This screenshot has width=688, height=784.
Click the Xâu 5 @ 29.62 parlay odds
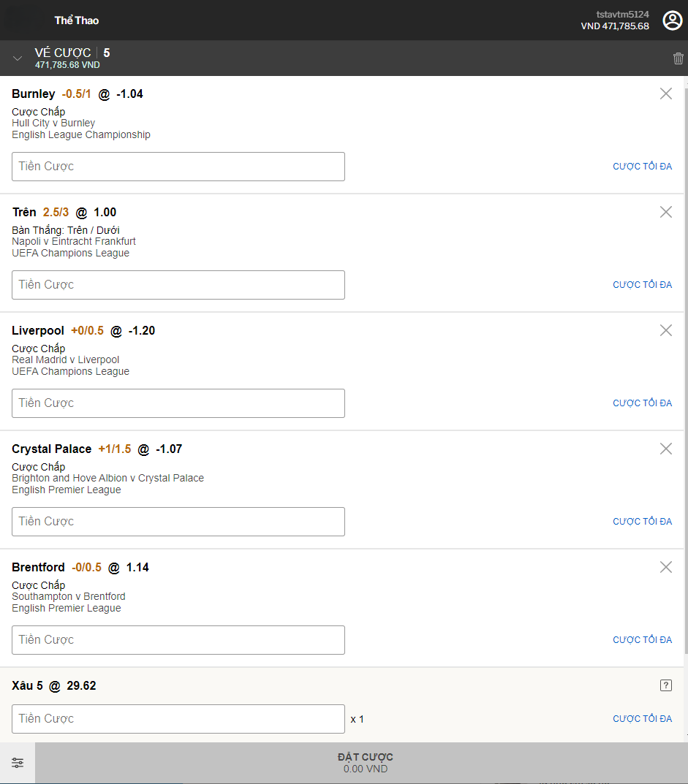54,685
